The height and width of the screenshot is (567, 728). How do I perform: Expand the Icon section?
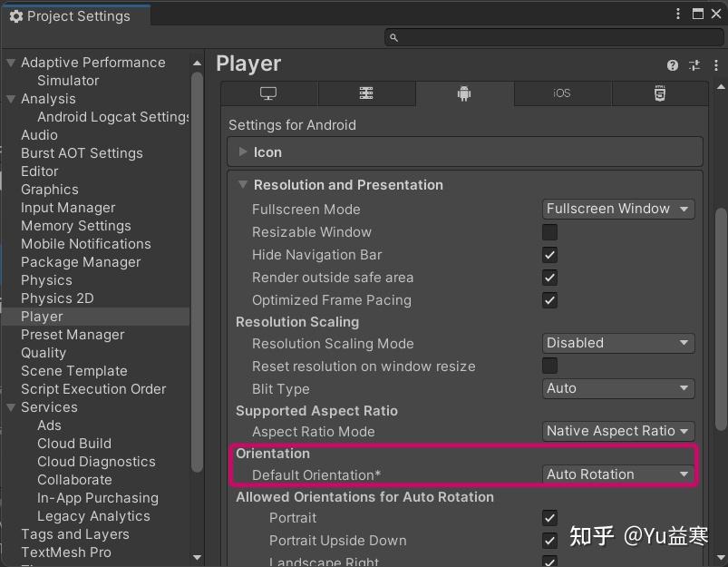(243, 152)
